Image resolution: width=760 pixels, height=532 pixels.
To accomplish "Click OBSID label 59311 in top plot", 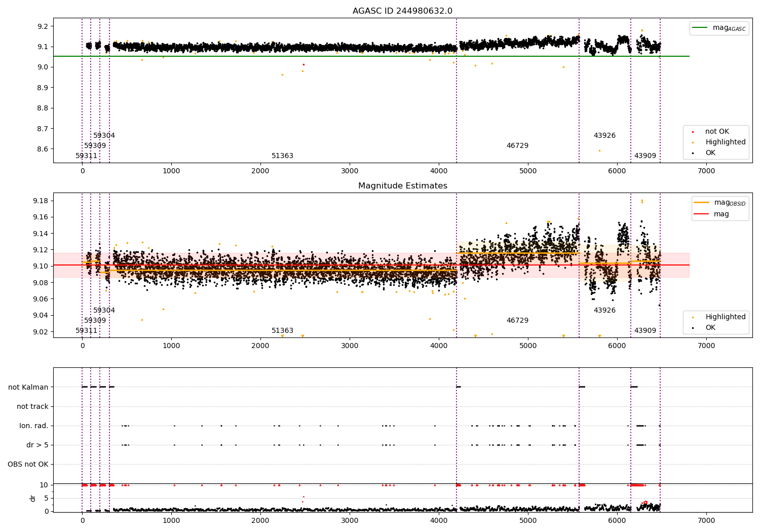I will coord(86,156).
